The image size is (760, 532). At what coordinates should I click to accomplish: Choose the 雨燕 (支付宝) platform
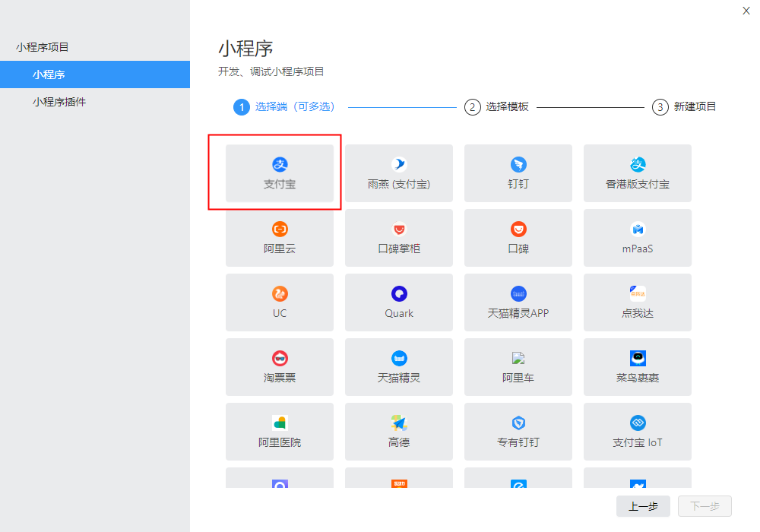tap(399, 173)
